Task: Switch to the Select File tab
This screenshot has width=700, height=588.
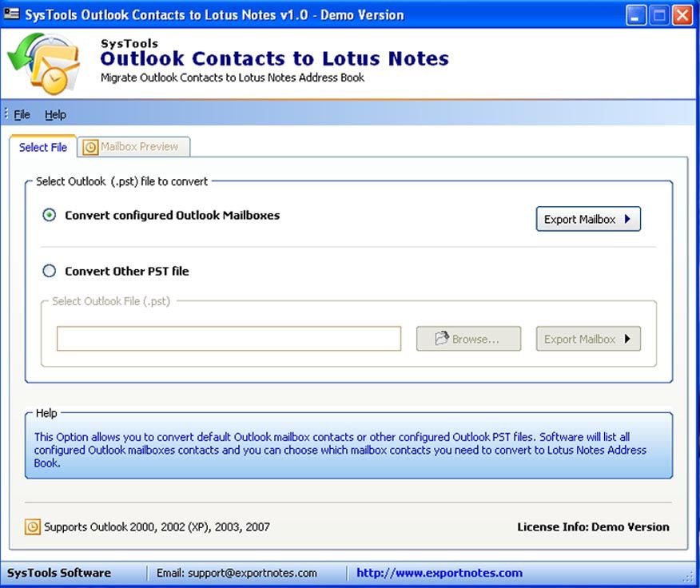Action: point(43,147)
